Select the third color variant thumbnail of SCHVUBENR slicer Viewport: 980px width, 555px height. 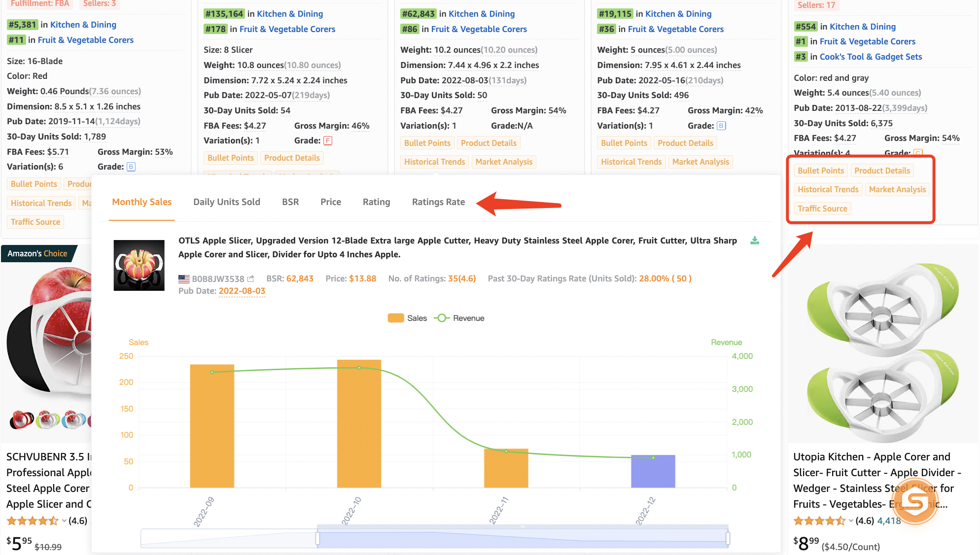coord(74,419)
